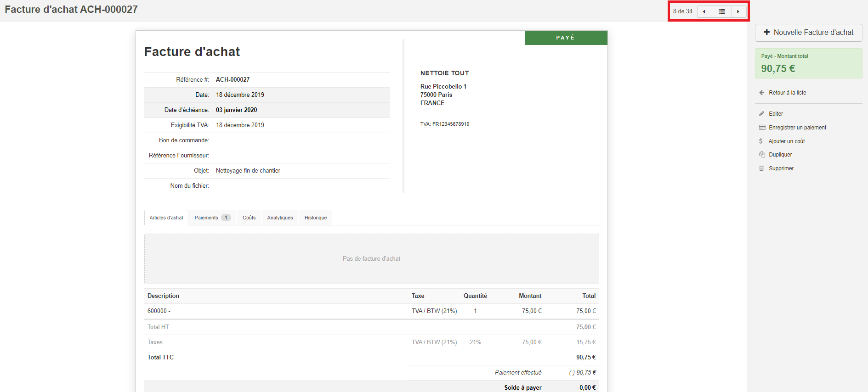
Task: Click the Pas de facture d'achat drop area
Action: [x=371, y=259]
